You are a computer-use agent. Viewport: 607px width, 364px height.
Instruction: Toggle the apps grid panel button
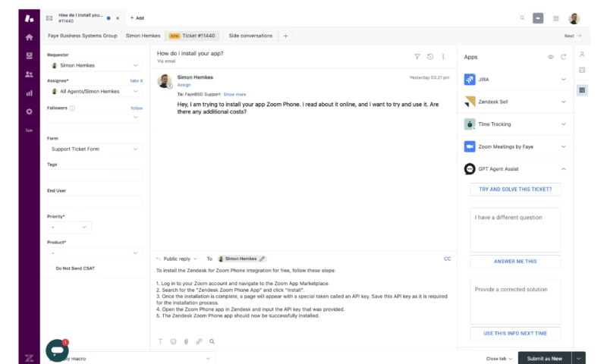pyautogui.click(x=582, y=89)
